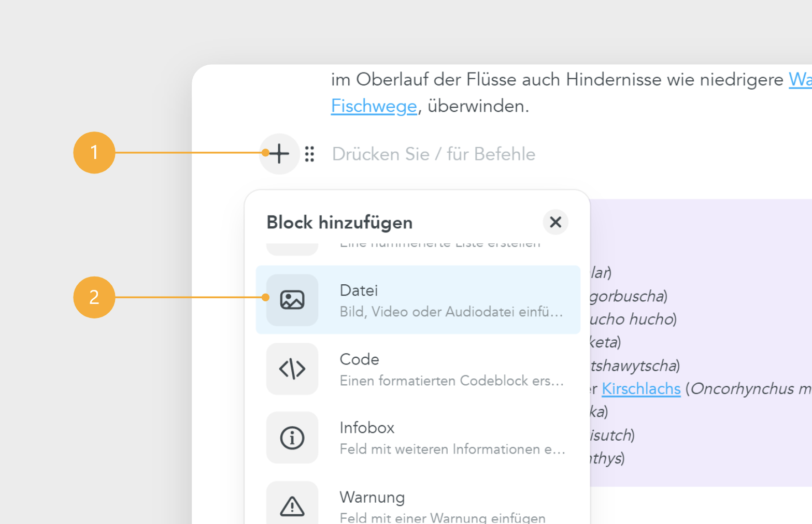Screen dimensions: 812x524
Task: Click the orange step 2 marker
Action: (x=94, y=297)
